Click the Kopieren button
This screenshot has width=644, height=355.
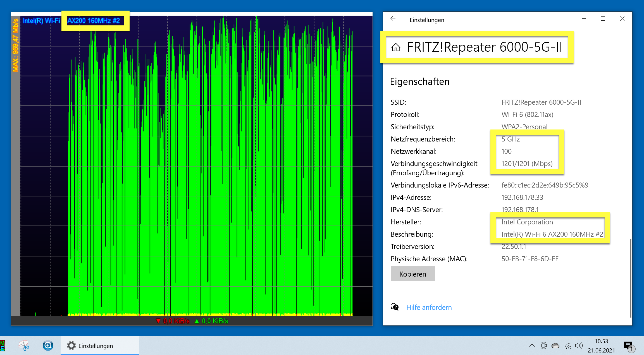pos(412,274)
